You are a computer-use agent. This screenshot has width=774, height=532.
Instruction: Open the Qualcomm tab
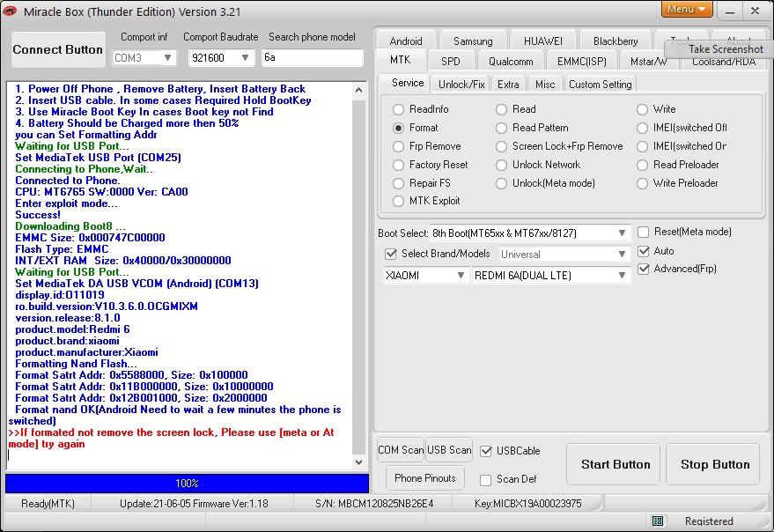(511, 62)
